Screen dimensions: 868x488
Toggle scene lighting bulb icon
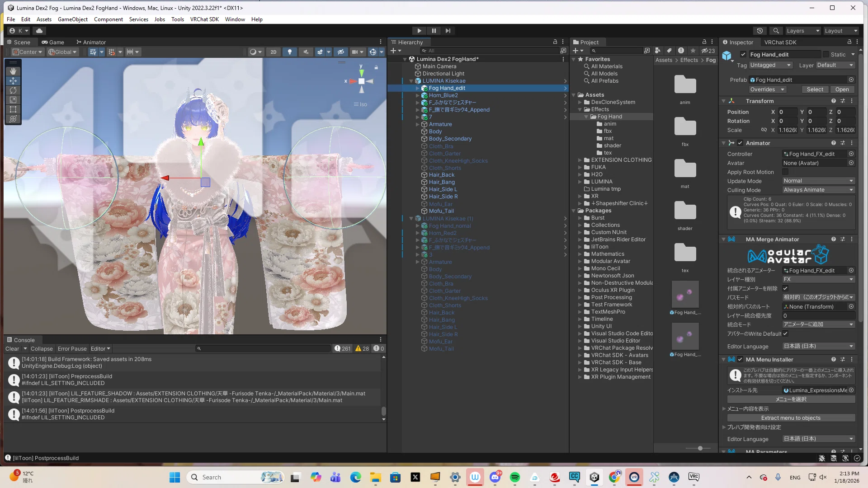tap(290, 52)
